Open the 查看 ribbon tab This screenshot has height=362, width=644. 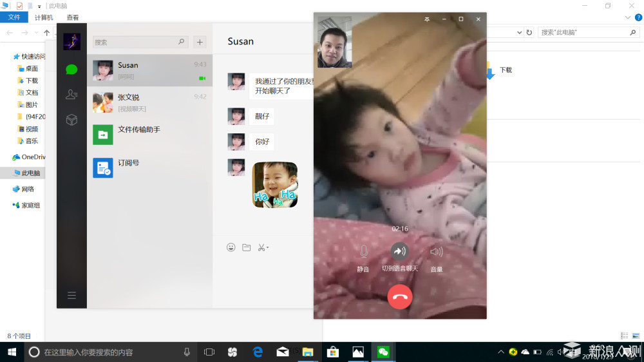(72, 17)
